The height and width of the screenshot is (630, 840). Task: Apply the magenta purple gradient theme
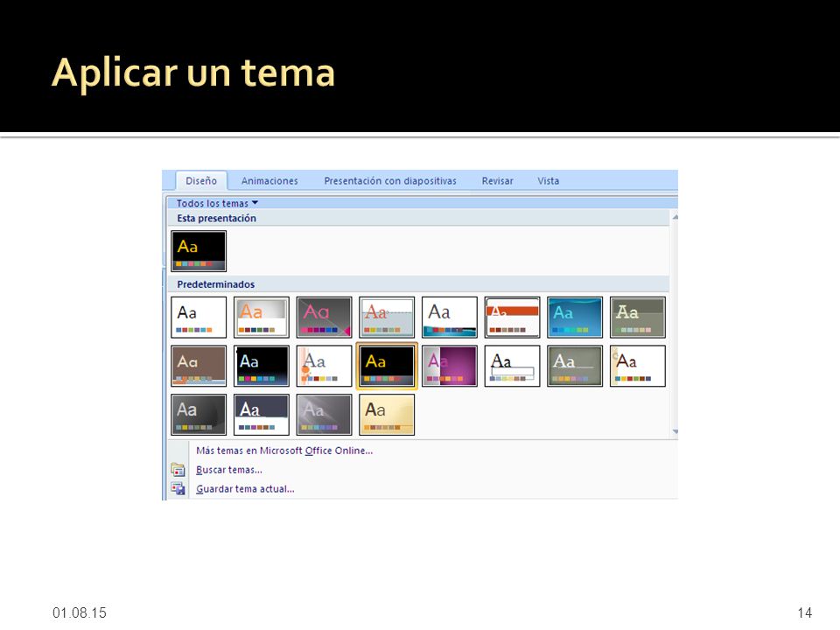pos(450,366)
